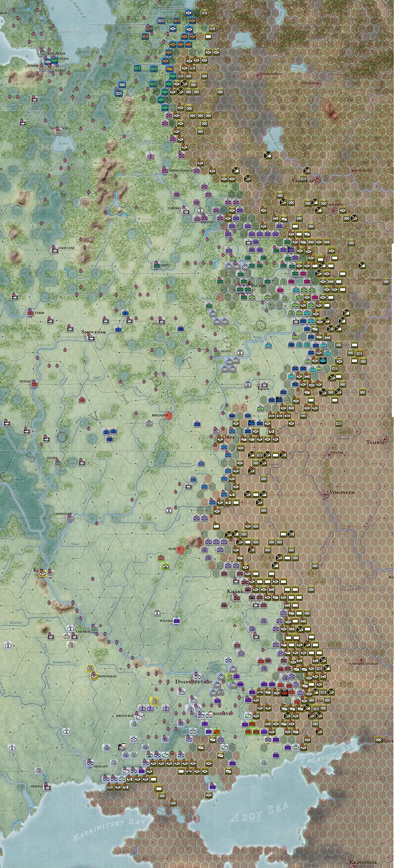Click the Azov Sea label
The height and width of the screenshot is (868, 395).
(x=260, y=812)
